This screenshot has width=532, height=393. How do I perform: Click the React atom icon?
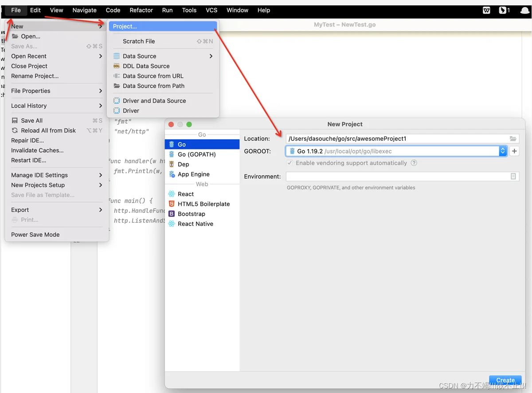click(172, 194)
